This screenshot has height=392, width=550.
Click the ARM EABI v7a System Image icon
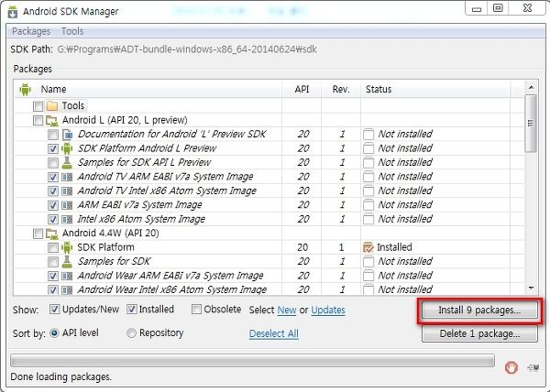click(67, 205)
